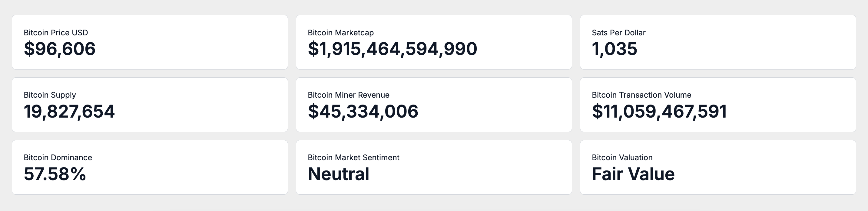
Task: Open the Bitcoin Price USD card
Action: point(150,42)
